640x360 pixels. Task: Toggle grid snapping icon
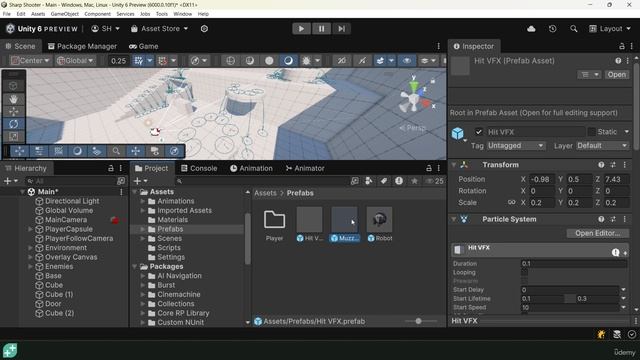click(x=139, y=61)
